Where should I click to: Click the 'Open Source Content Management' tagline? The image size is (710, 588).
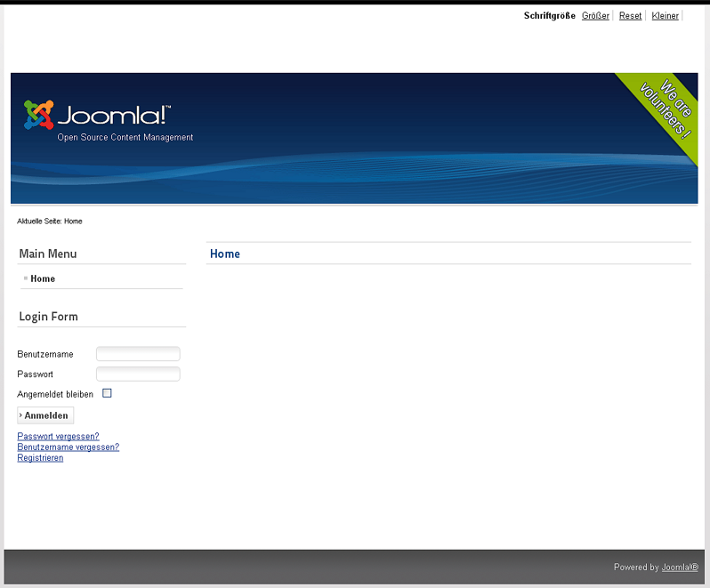(125, 138)
